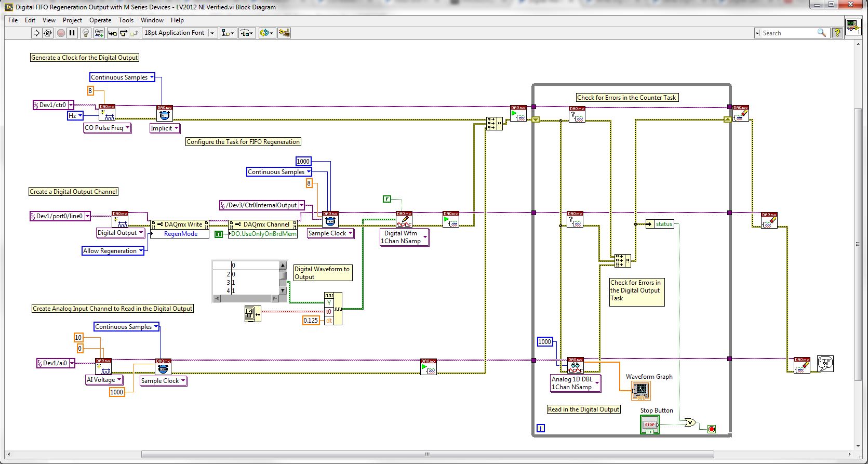This screenshot has width=868, height=464.
Task: Select the counter DAQmx Clear Task VI
Action: 741,114
